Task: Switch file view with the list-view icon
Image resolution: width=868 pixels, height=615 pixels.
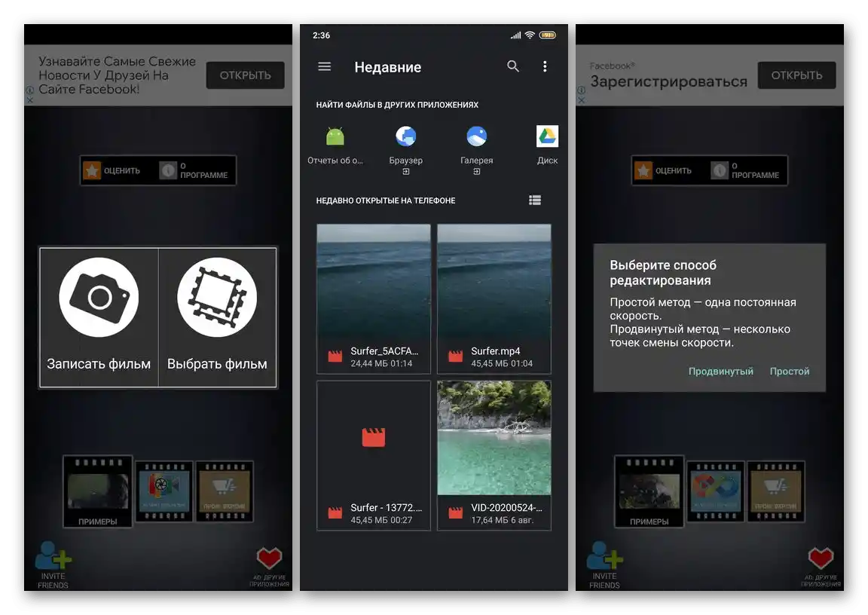Action: pyautogui.click(x=535, y=200)
